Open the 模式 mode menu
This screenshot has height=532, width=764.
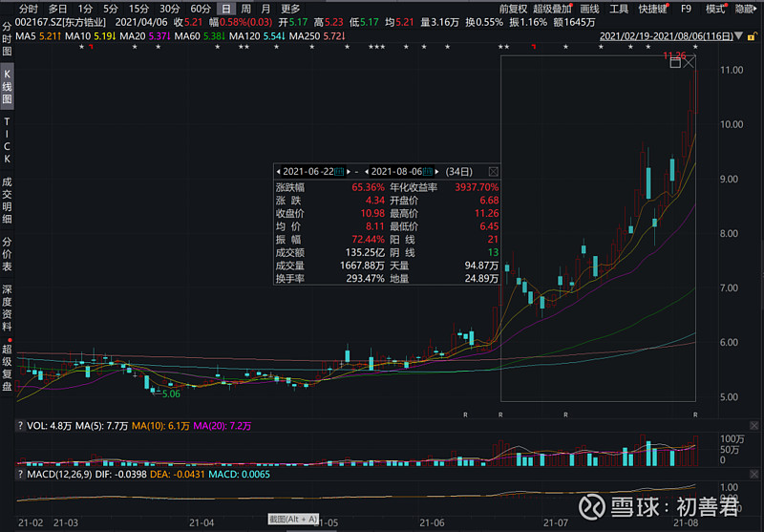coord(715,9)
